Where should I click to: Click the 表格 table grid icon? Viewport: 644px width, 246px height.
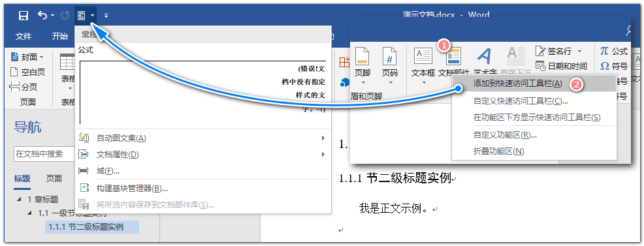pos(67,62)
